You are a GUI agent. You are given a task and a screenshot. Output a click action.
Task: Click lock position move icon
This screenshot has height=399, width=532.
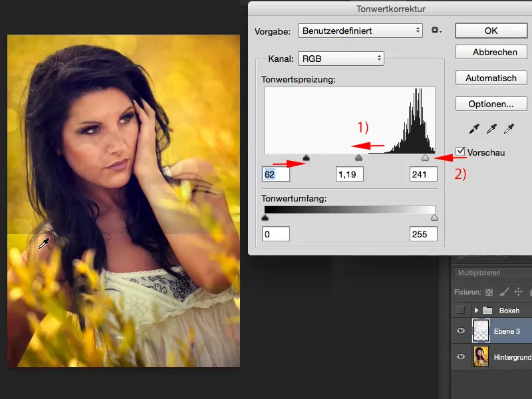[x=518, y=292]
